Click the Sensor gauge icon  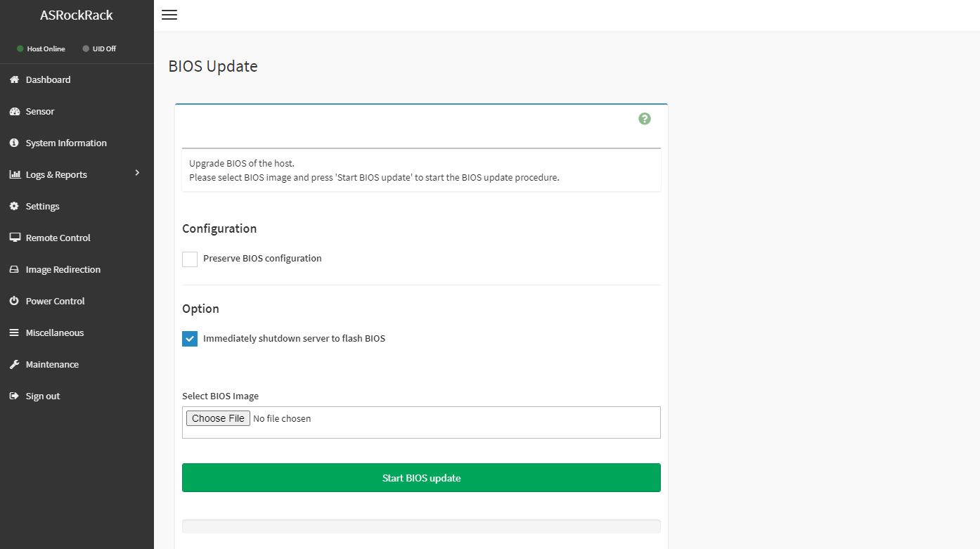(x=14, y=112)
